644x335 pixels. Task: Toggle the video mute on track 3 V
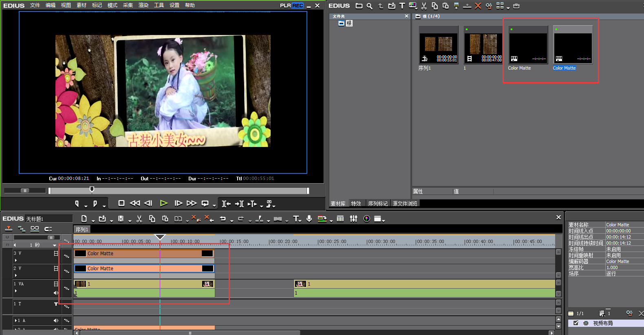click(x=56, y=253)
